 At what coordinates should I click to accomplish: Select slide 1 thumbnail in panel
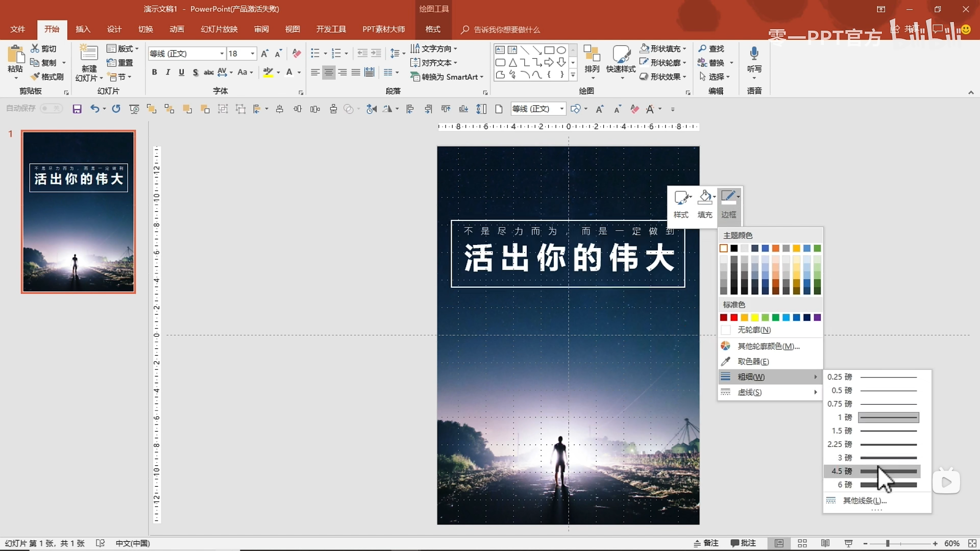click(x=78, y=212)
